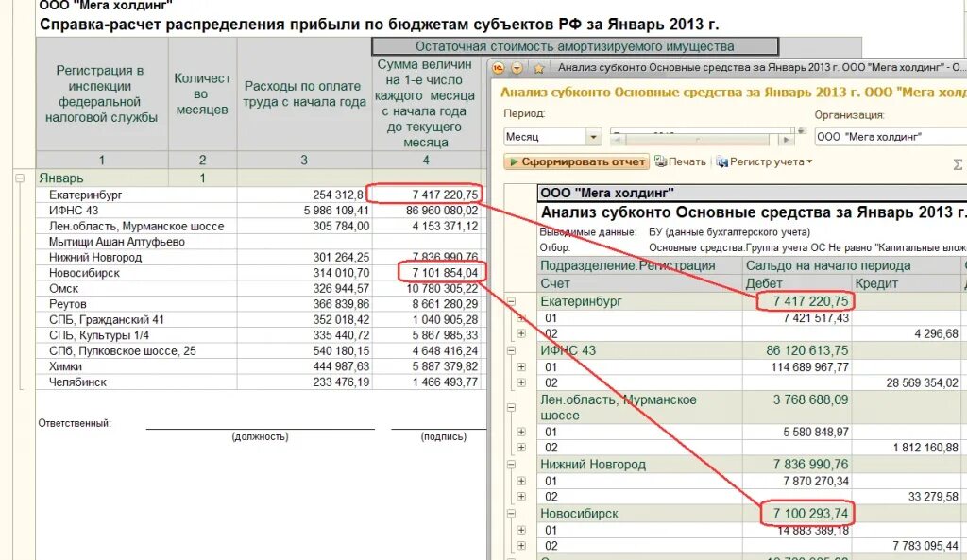Click the period slider left arrow

[618, 140]
